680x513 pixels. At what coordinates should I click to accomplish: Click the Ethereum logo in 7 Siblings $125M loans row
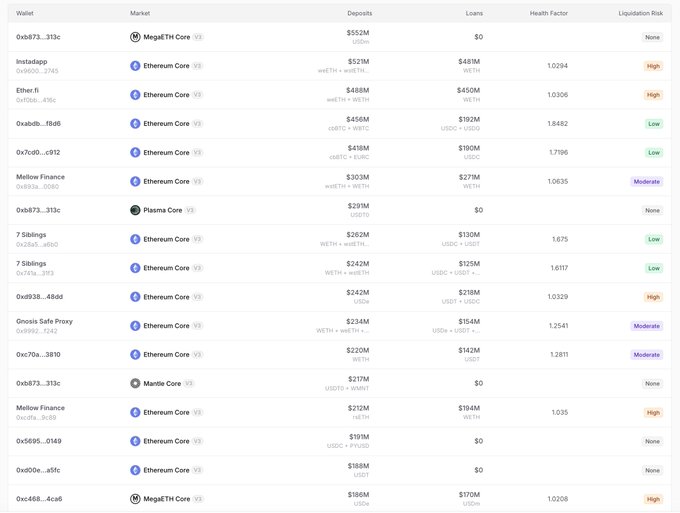135,268
